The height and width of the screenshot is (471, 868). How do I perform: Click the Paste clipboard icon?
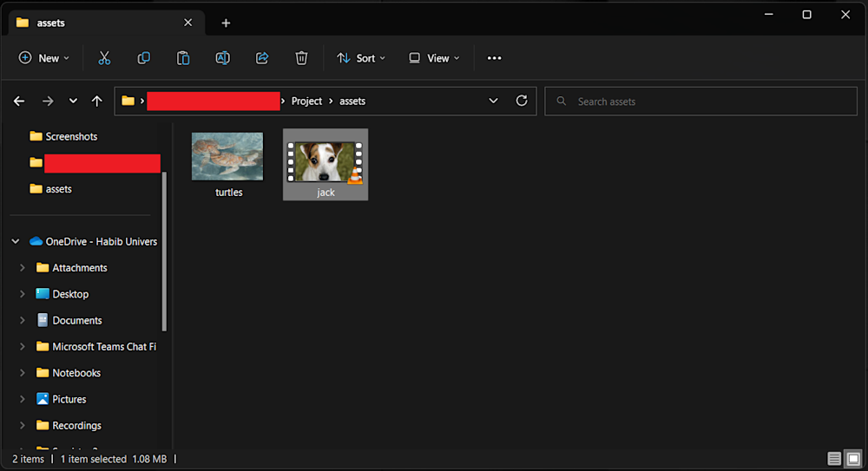pos(182,58)
